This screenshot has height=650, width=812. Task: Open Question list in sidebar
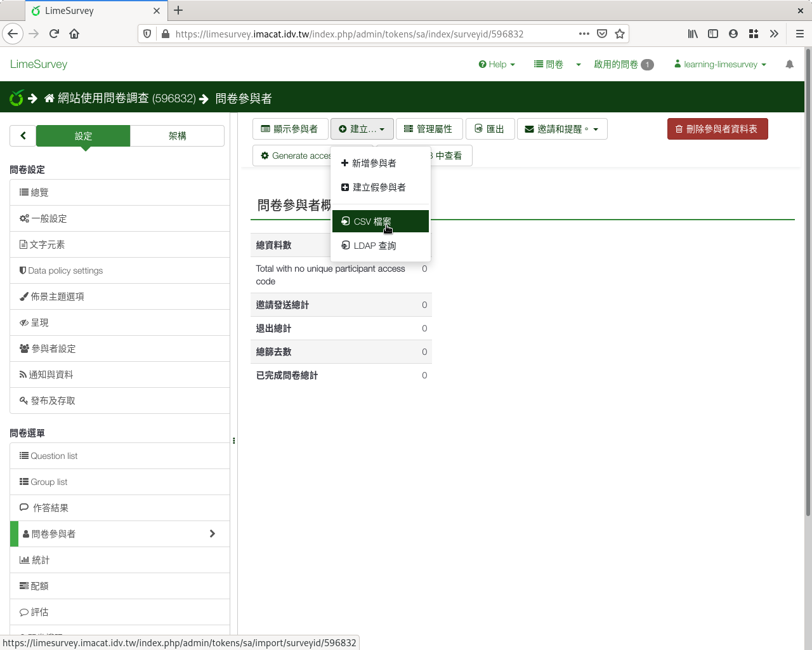coord(120,456)
